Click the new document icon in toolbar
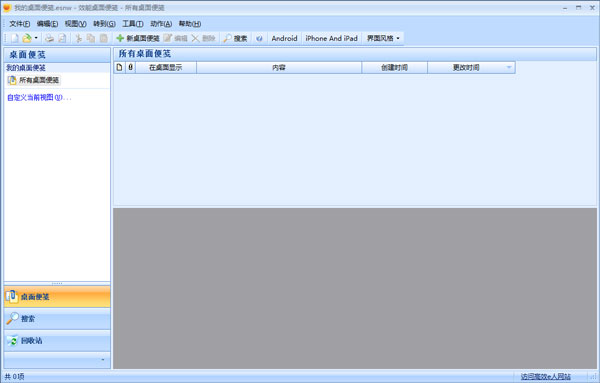Screen dimensions: 600x383 pos(15,38)
